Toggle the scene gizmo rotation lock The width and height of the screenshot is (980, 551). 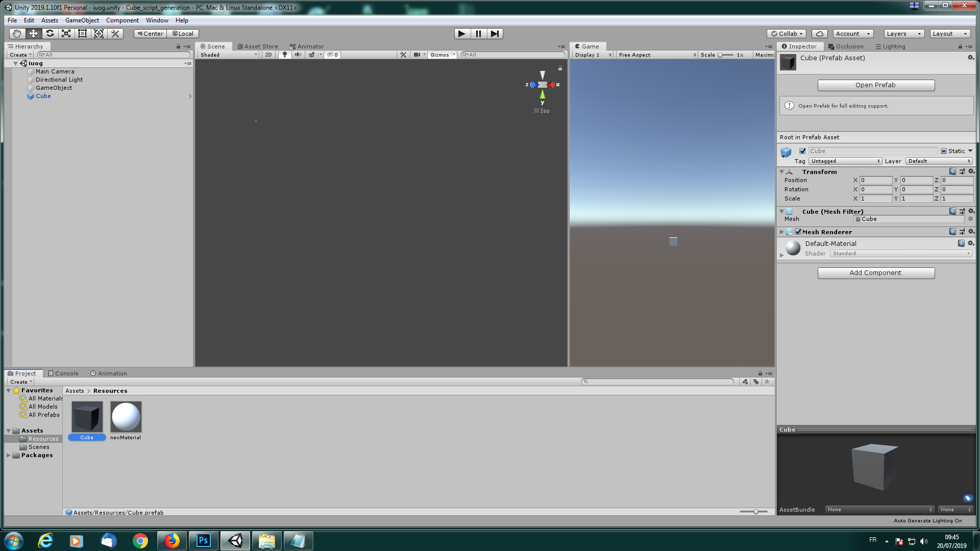pyautogui.click(x=560, y=68)
